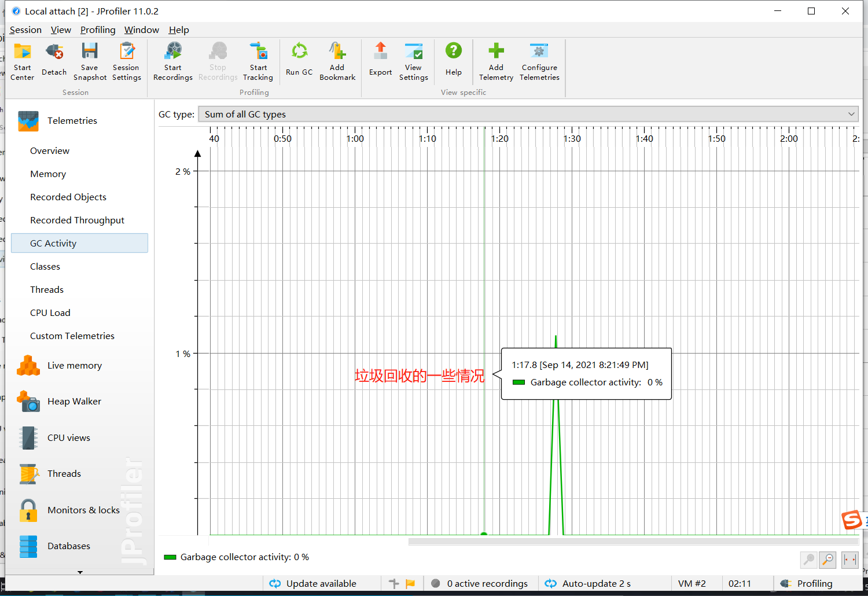Open Configure Telemetries
The width and height of the screenshot is (868, 596).
coord(539,60)
